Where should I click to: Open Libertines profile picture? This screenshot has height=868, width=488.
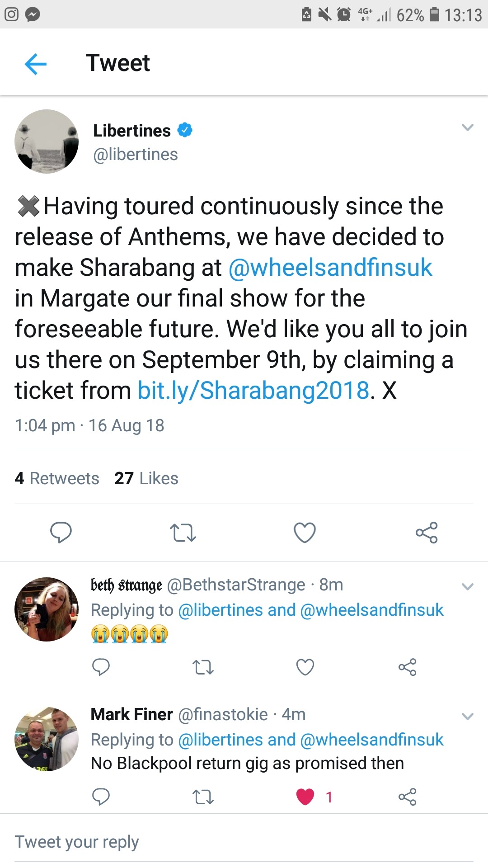coord(47,142)
